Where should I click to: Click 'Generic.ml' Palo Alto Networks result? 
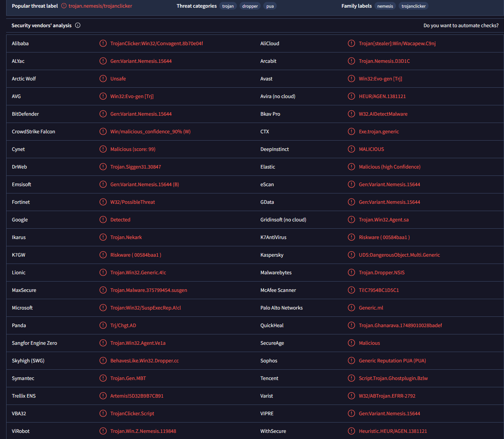(x=371, y=308)
